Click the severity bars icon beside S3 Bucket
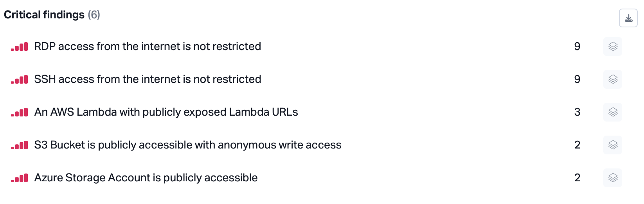The height and width of the screenshot is (204, 644). point(20,145)
